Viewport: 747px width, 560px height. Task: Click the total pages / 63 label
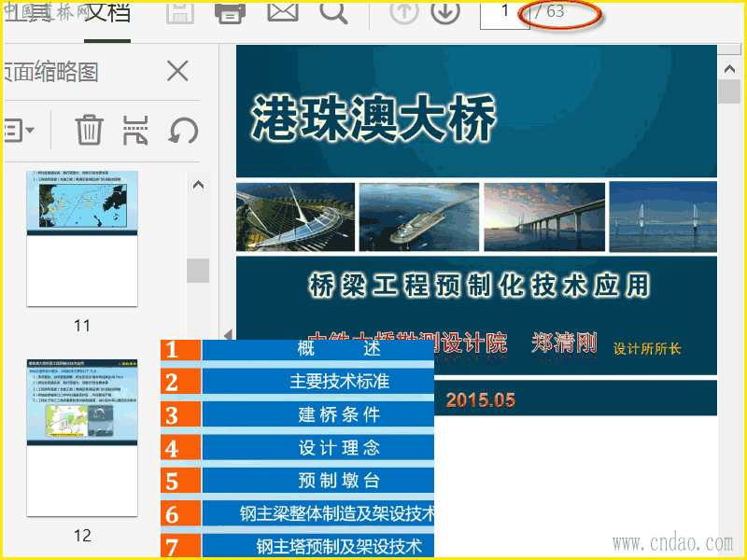[x=550, y=11]
